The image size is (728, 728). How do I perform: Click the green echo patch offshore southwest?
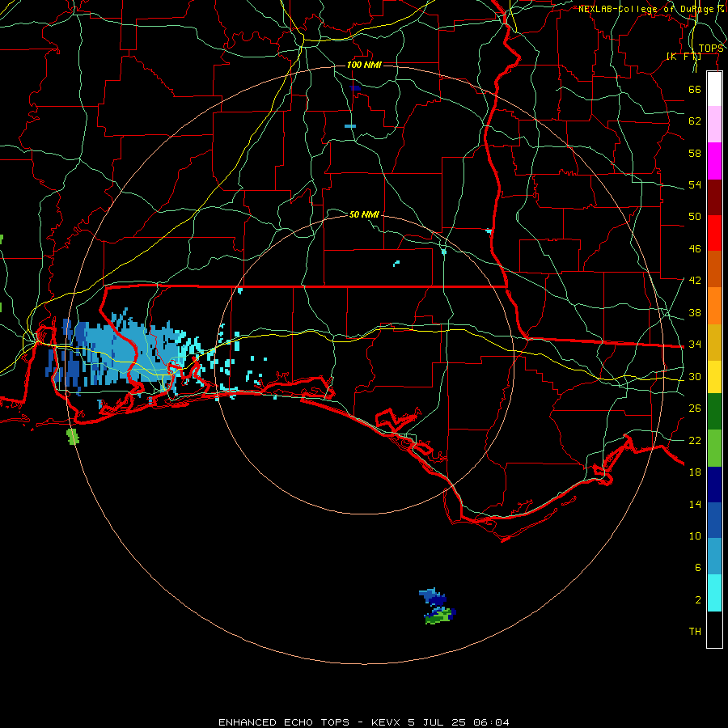click(x=73, y=437)
